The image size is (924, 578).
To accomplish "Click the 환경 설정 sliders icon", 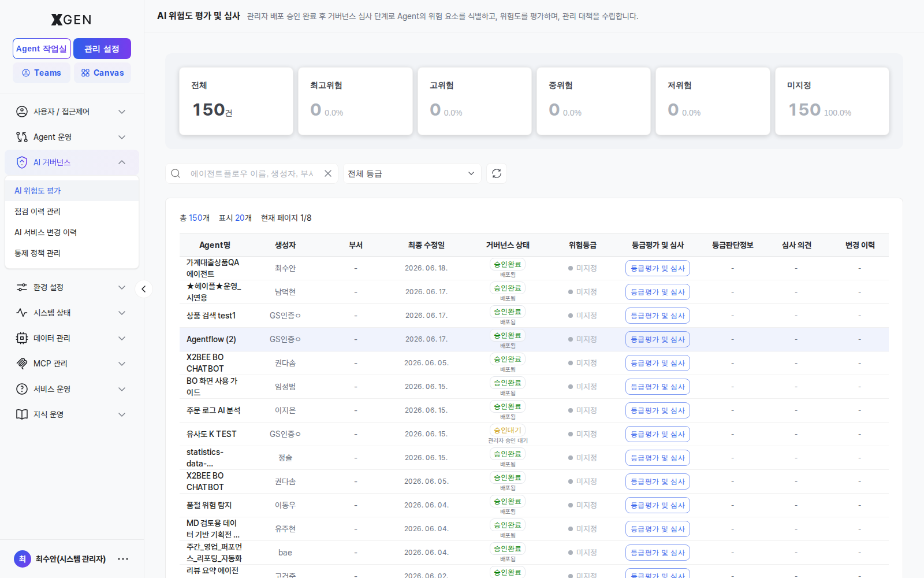I will pyautogui.click(x=22, y=287).
